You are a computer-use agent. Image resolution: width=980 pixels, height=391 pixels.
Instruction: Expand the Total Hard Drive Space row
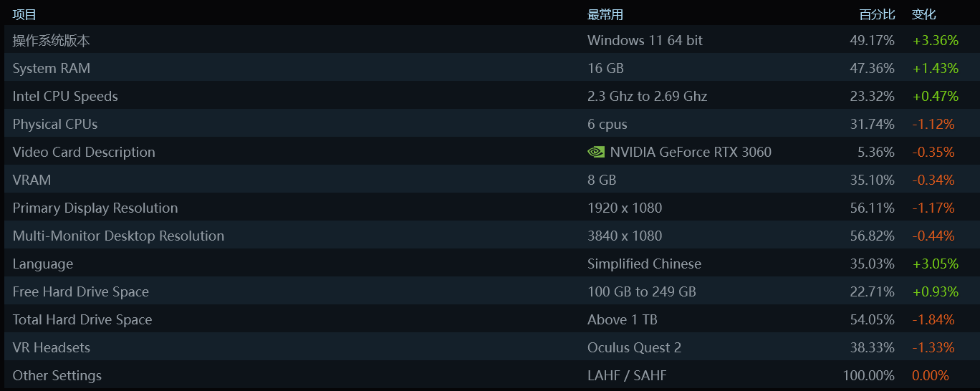489,319
